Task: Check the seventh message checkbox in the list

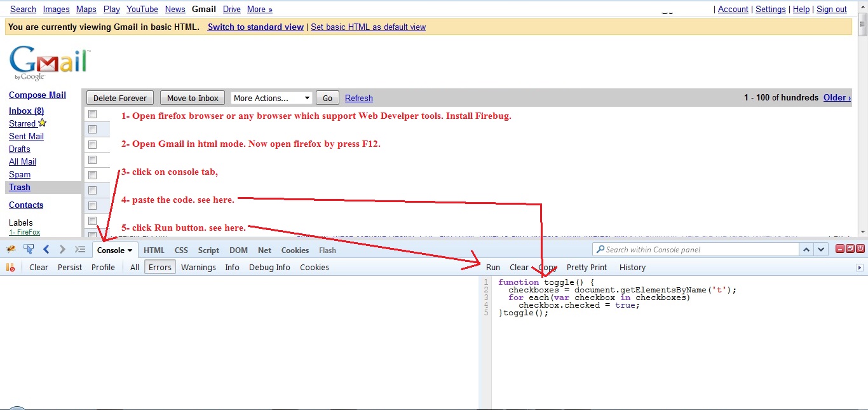Action: [92, 206]
